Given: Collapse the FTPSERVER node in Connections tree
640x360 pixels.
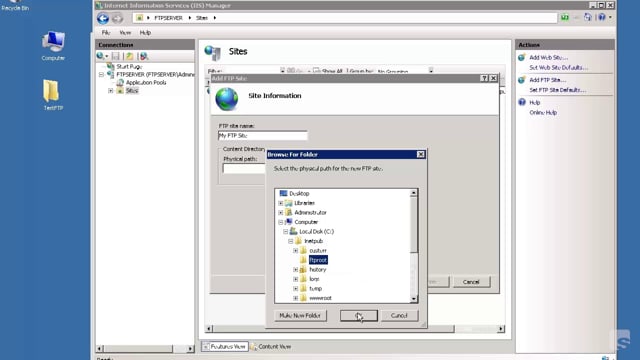Looking at the screenshot, I should [101, 75].
